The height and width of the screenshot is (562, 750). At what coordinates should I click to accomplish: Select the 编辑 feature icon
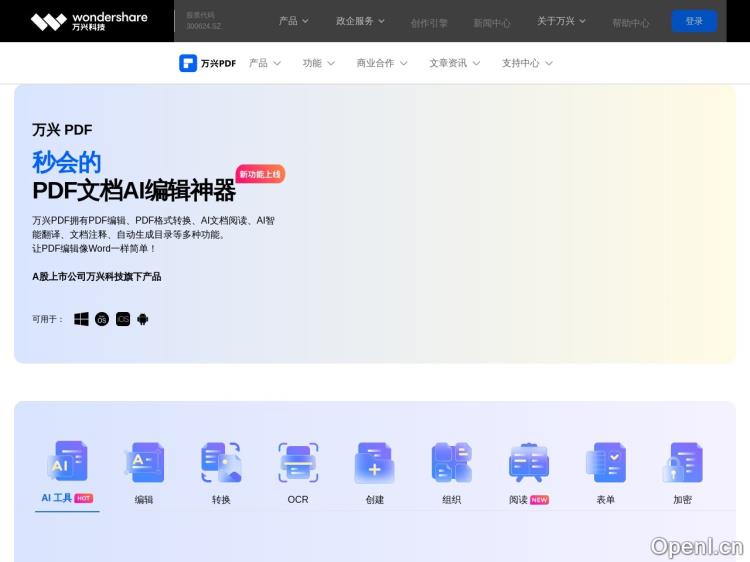pyautogui.click(x=144, y=462)
